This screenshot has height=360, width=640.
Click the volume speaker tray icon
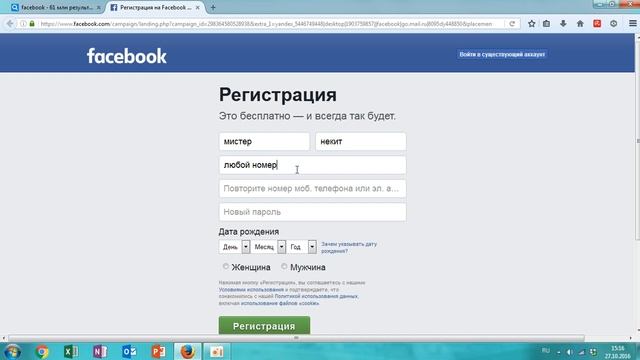point(569,352)
